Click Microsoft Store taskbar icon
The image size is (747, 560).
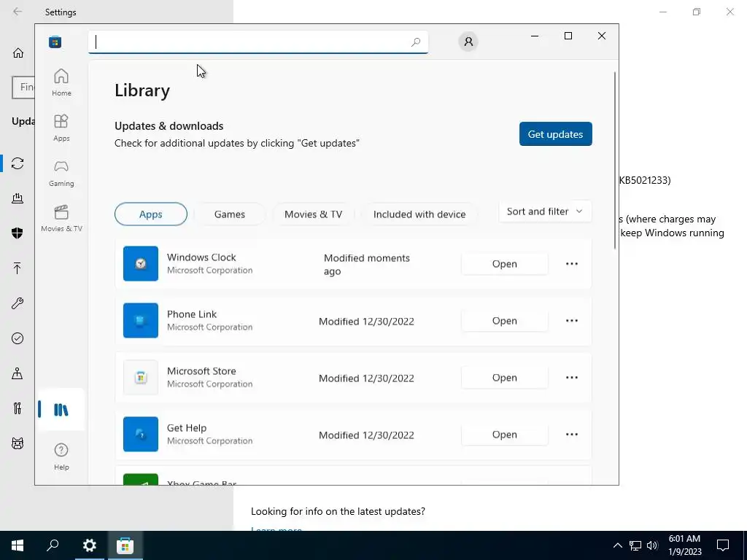(125, 545)
